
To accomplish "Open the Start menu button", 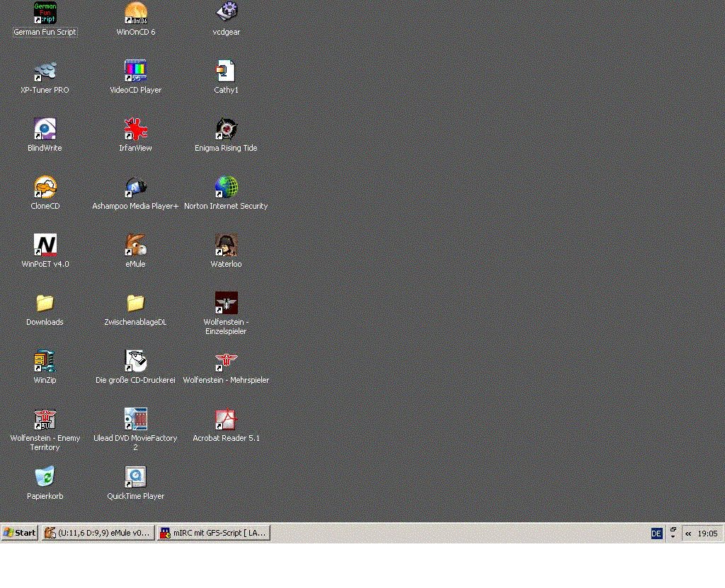I will (x=19, y=533).
